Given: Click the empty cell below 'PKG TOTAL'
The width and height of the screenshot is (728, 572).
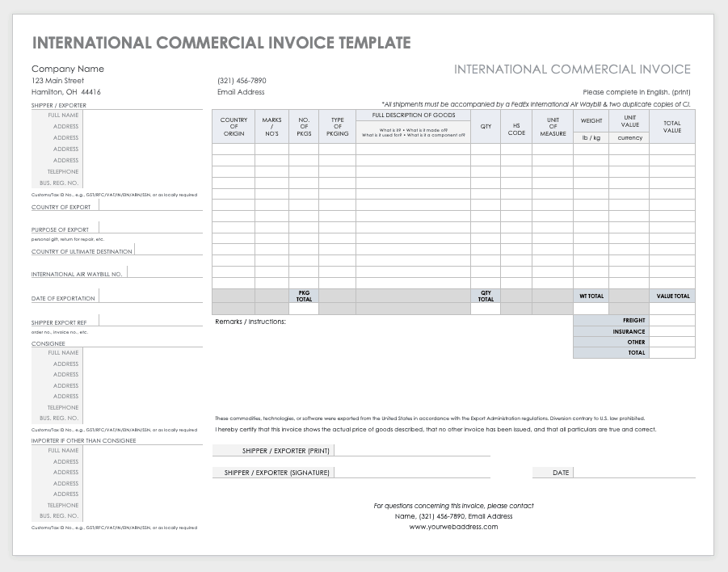Looking at the screenshot, I should pyautogui.click(x=304, y=309).
